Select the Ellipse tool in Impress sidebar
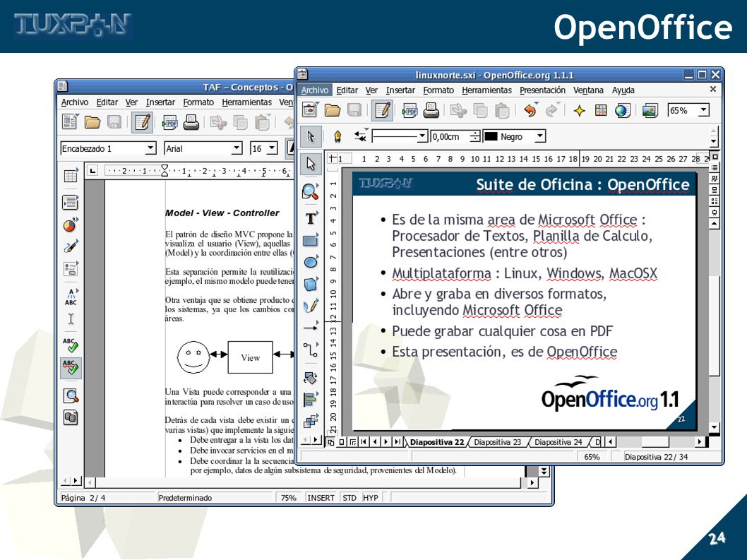The width and height of the screenshot is (747, 560). point(311,262)
